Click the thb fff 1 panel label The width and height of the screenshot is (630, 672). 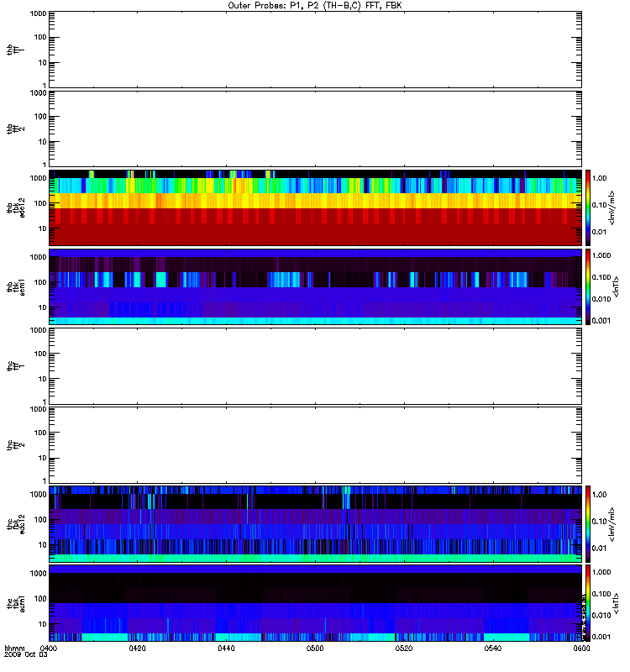(x=15, y=50)
